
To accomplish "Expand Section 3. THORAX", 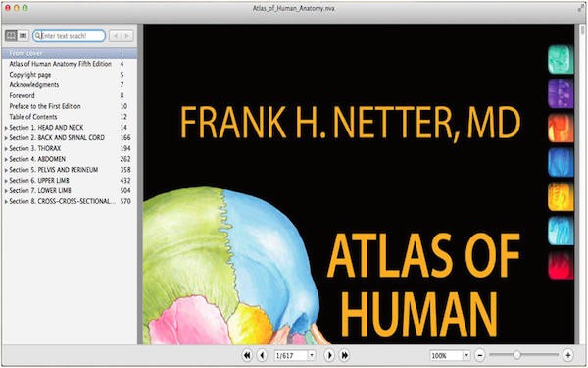I will click(x=6, y=149).
